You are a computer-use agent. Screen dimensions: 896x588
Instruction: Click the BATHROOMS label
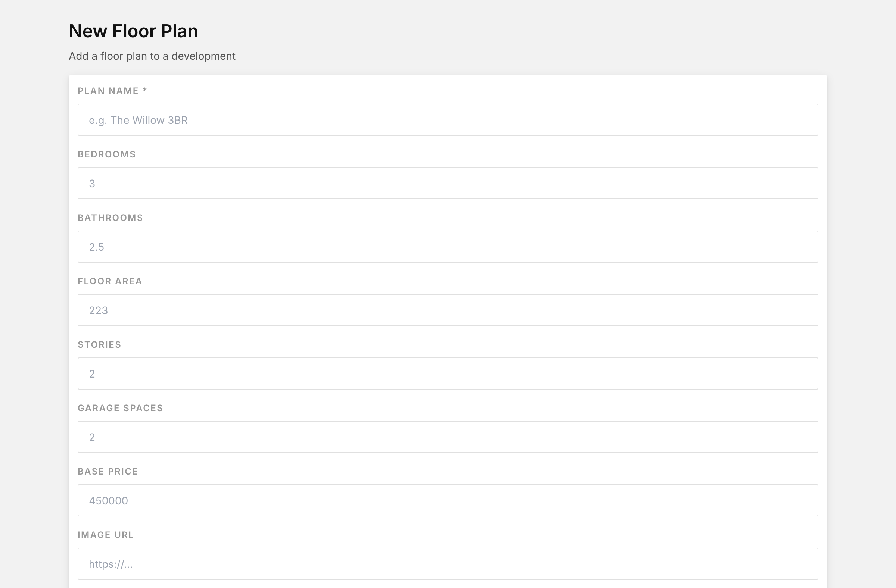pos(110,218)
